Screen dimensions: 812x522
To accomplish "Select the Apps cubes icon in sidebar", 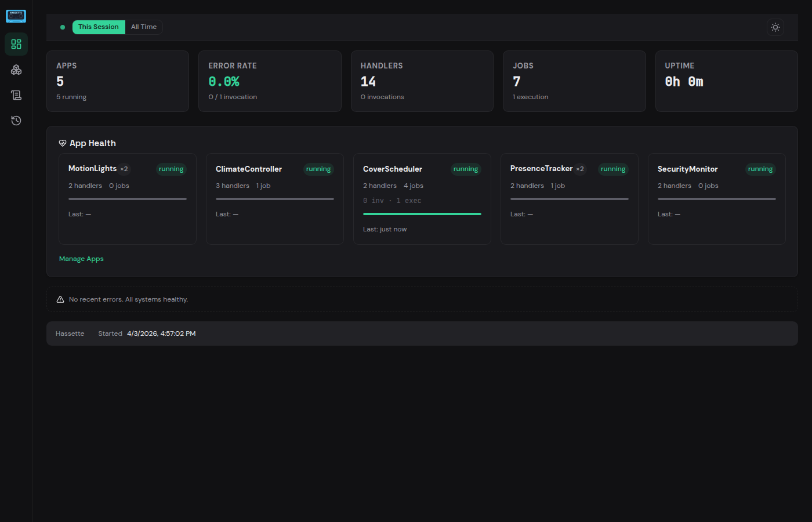I will click(16, 70).
